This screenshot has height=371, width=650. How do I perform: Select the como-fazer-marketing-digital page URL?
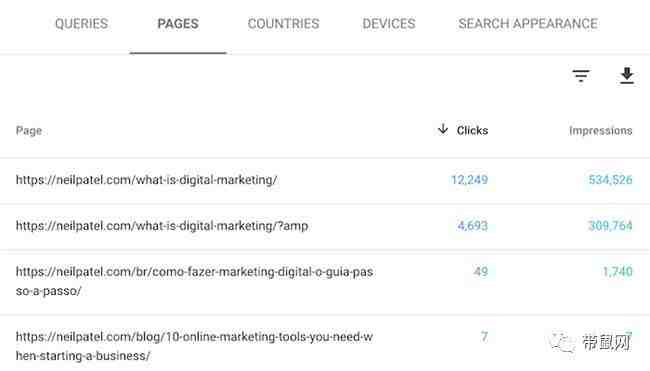[x=194, y=281]
